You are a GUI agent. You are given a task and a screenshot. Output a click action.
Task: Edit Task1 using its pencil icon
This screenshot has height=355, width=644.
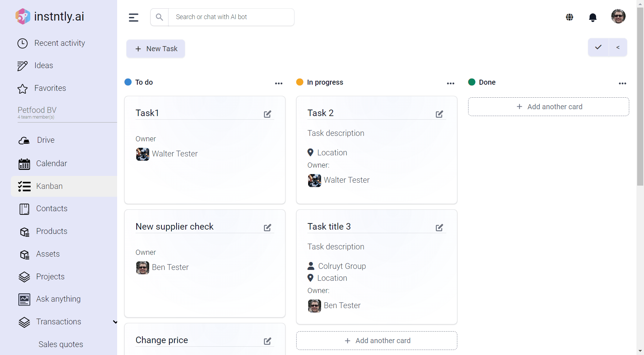(x=267, y=114)
